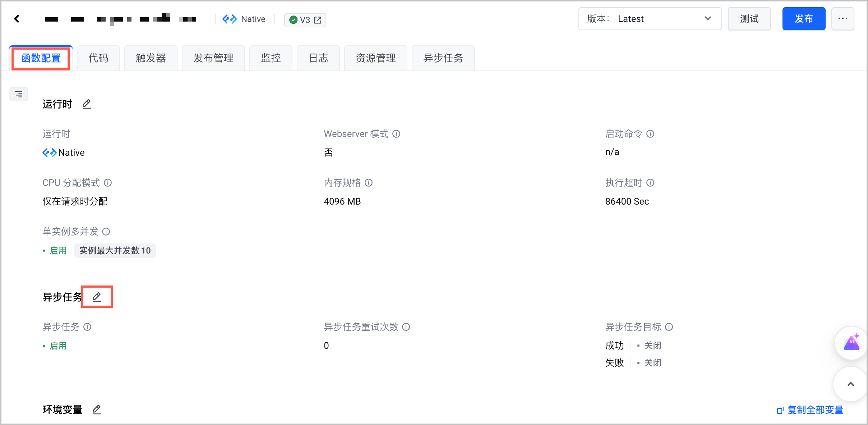The width and height of the screenshot is (868, 425).
Task: Open the 触发器 tab
Action: (x=151, y=58)
